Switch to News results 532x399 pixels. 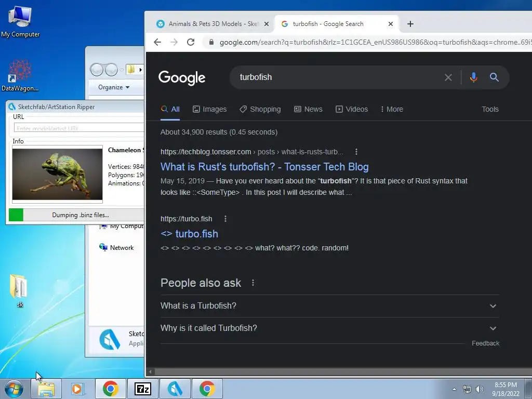click(x=308, y=109)
